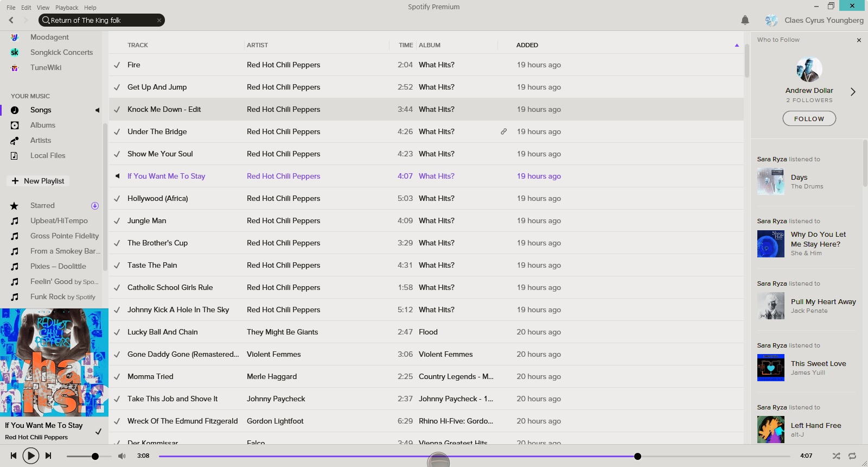Image resolution: width=868 pixels, height=467 pixels.
Task: Click the speaker icon on If You Want Me To Stay row
Action: pyautogui.click(x=117, y=176)
